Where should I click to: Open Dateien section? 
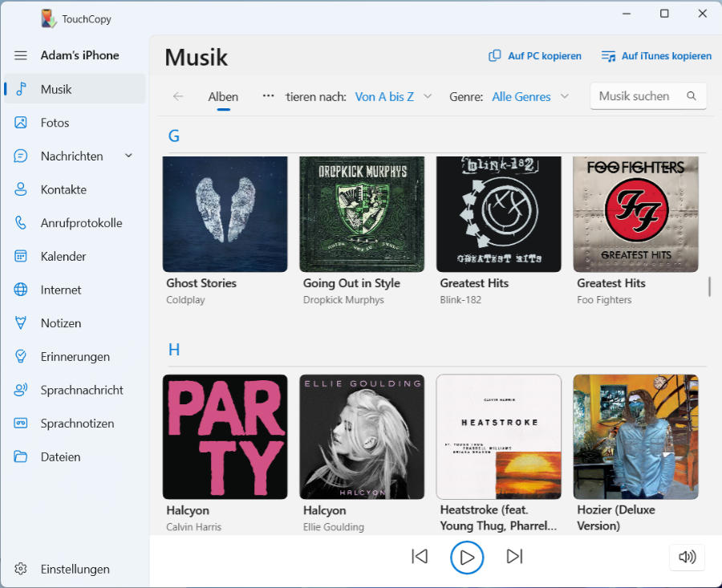click(x=75, y=456)
